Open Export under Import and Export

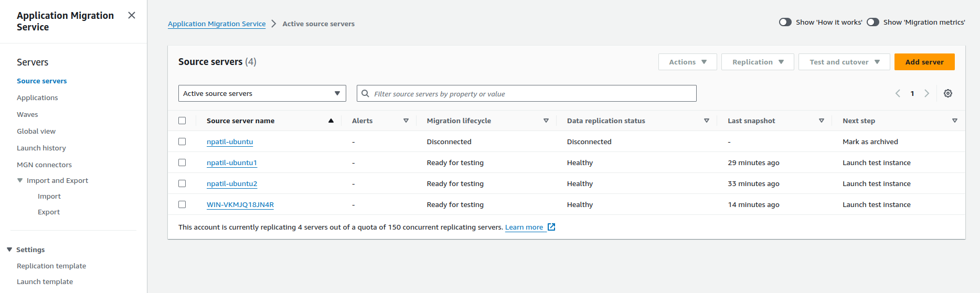[49, 212]
